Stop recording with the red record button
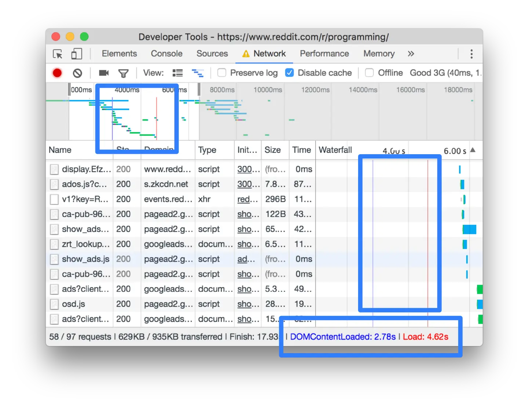This screenshot has height=409, width=532. click(57, 73)
